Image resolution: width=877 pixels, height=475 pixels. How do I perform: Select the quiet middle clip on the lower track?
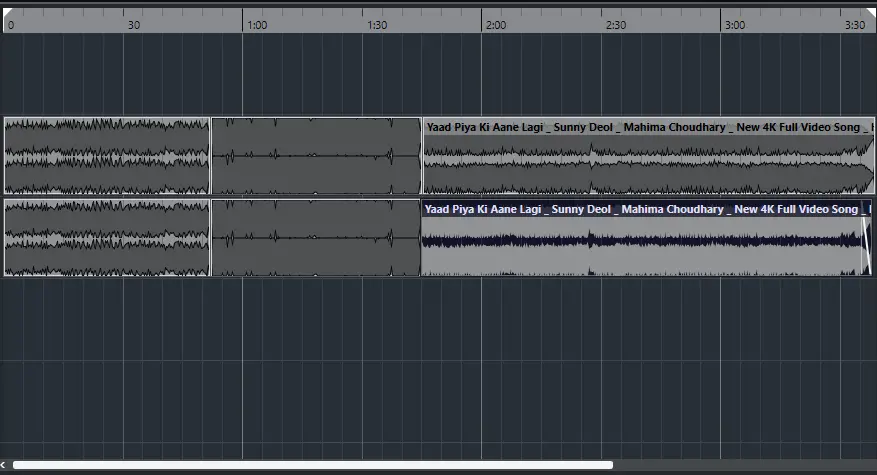coord(316,237)
